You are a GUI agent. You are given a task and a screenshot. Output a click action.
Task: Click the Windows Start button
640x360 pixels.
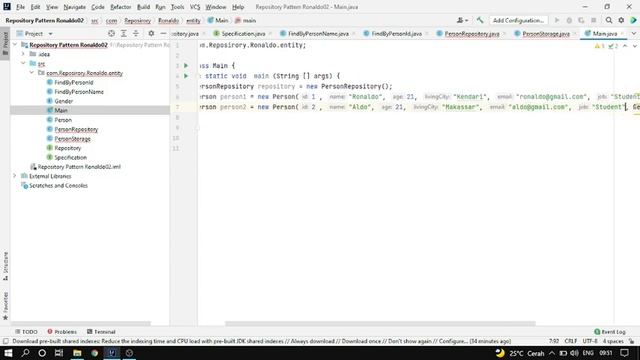coord(8,353)
